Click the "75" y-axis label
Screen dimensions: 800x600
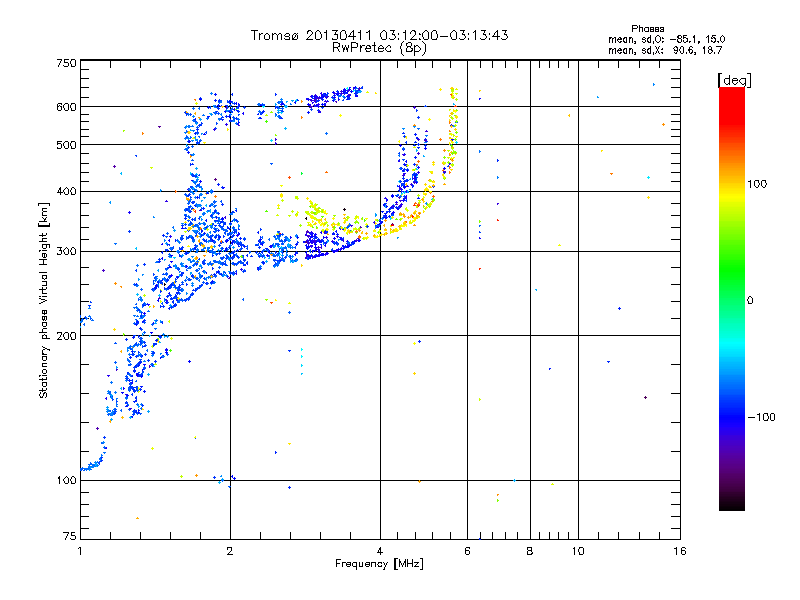pyautogui.click(x=70, y=536)
